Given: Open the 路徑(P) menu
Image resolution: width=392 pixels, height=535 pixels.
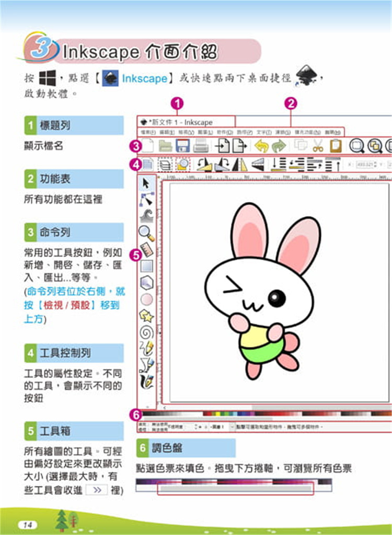Looking at the screenshot, I should [245, 132].
